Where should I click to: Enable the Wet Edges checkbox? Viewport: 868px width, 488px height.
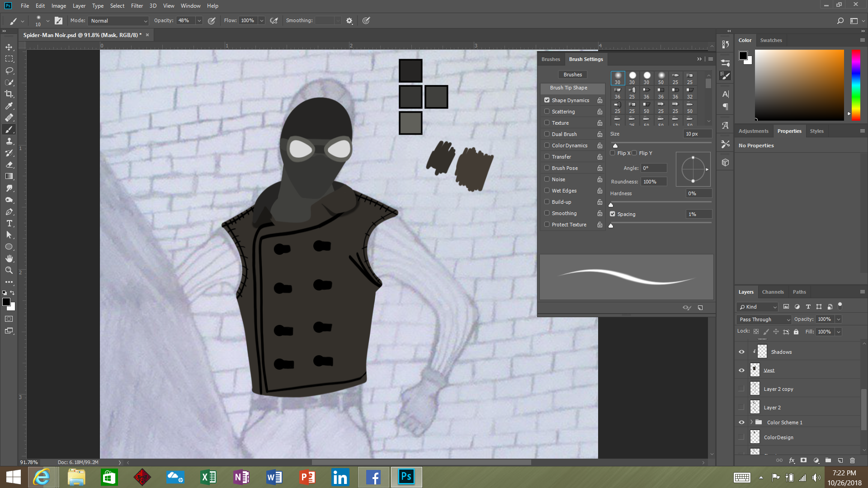(x=547, y=190)
